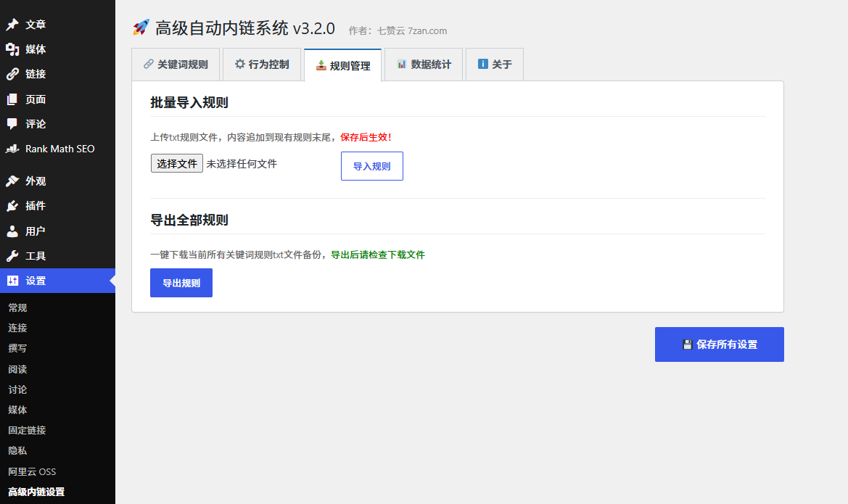This screenshot has height=504, width=848.
Task: Click the info icon on 关于 tab
Action: pos(483,64)
